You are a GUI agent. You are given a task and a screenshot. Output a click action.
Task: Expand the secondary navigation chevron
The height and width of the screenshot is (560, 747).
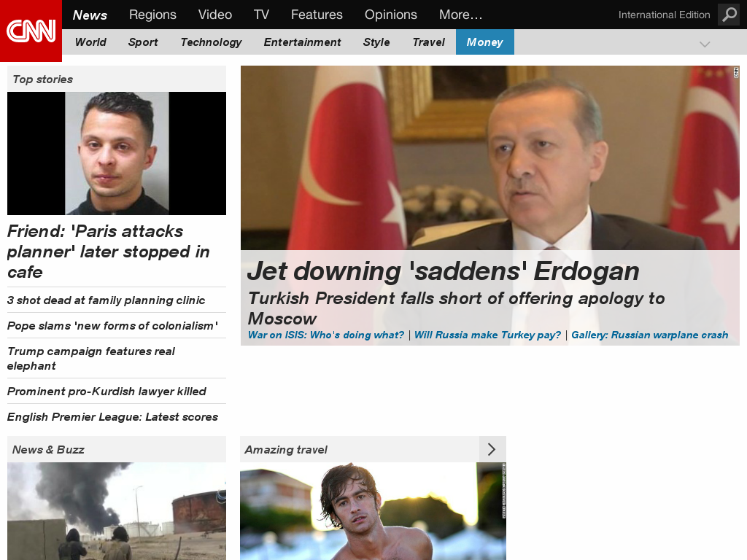point(704,43)
